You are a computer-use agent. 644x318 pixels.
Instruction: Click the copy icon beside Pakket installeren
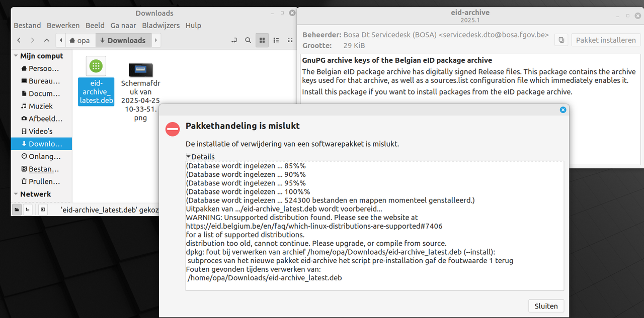561,40
